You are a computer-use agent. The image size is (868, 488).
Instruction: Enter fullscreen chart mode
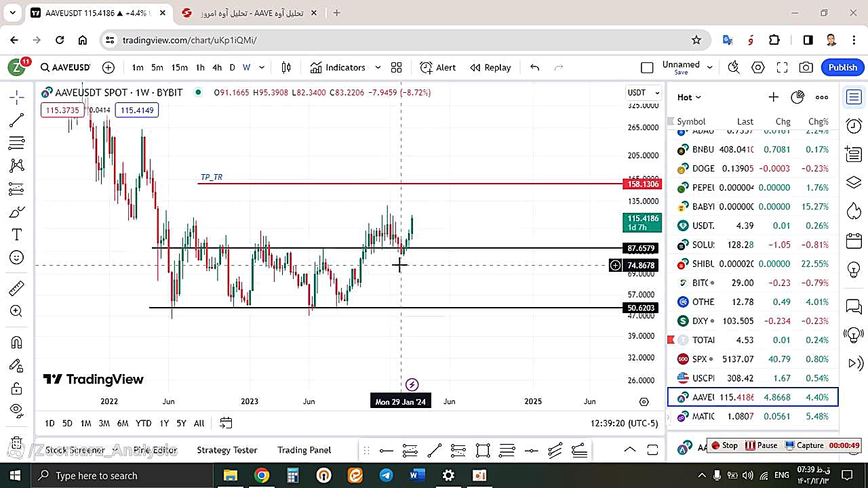[782, 67]
